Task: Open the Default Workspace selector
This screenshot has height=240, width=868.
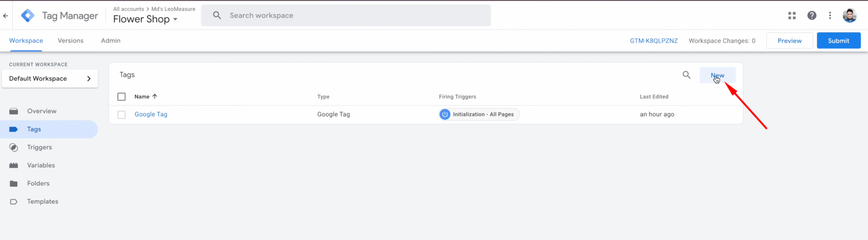Action: point(50,79)
